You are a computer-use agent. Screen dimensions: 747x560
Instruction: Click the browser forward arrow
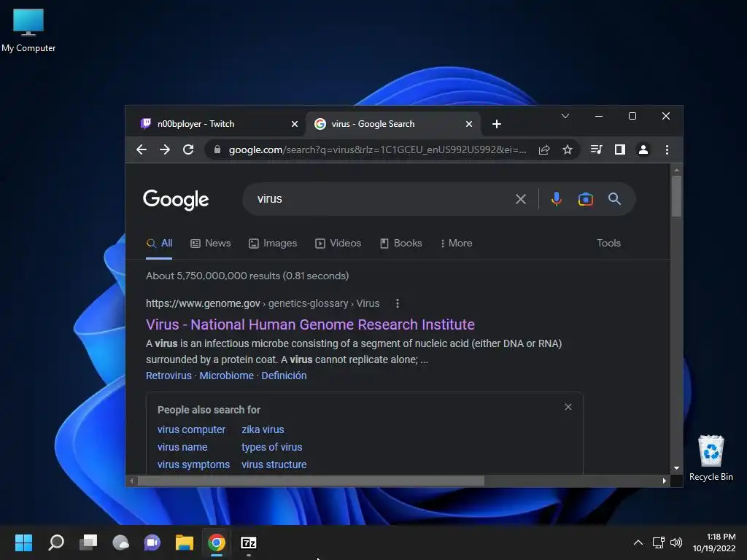(165, 149)
